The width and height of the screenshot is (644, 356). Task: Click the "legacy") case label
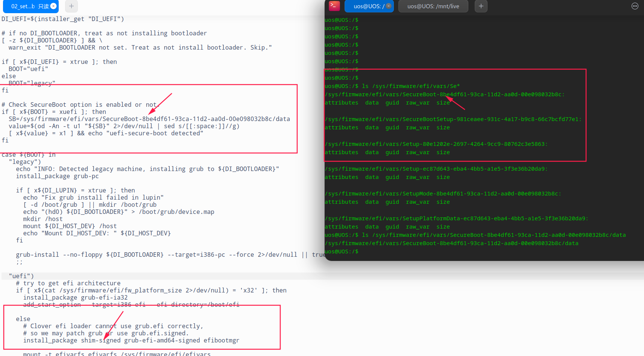click(x=25, y=162)
